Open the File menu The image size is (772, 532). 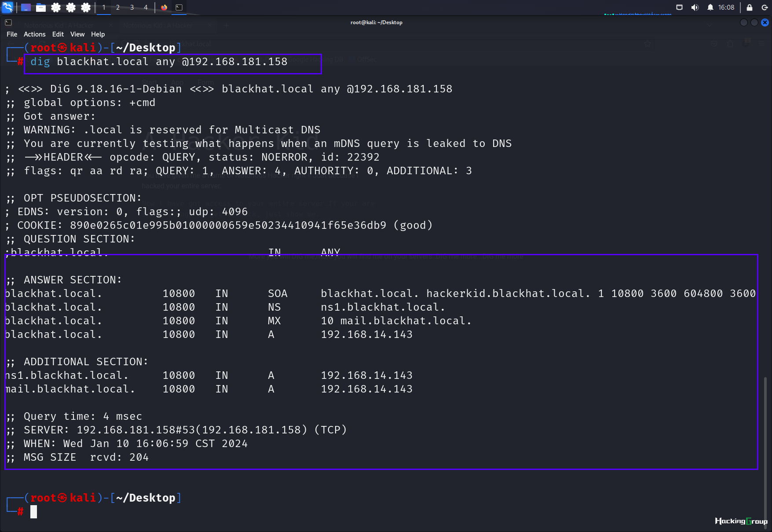click(12, 34)
